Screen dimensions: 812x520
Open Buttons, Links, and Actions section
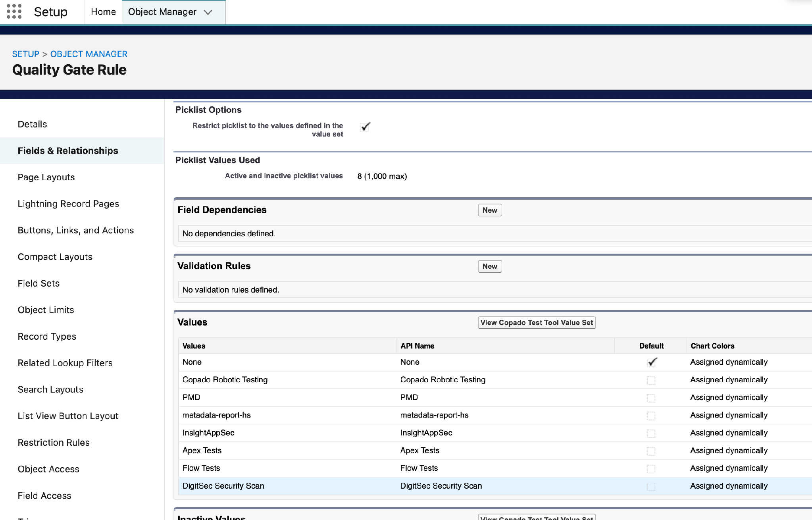pos(75,231)
